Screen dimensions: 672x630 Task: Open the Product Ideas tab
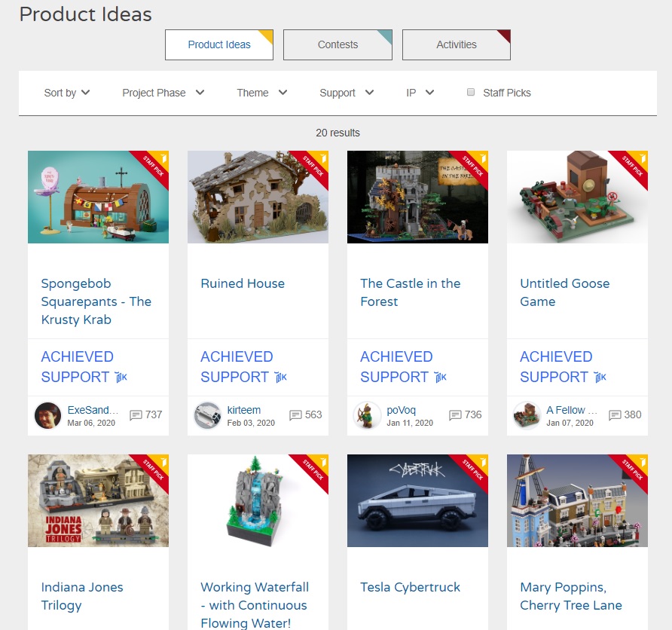(x=219, y=44)
